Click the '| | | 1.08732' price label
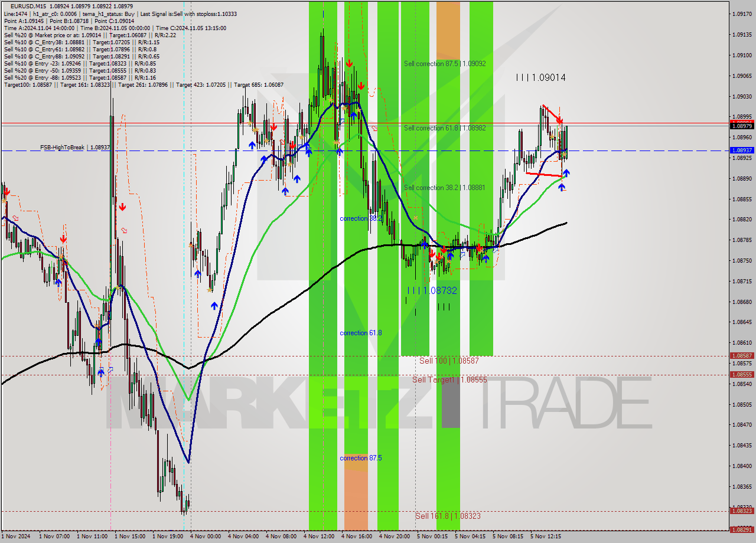The width and height of the screenshot is (756, 543). pos(432,290)
